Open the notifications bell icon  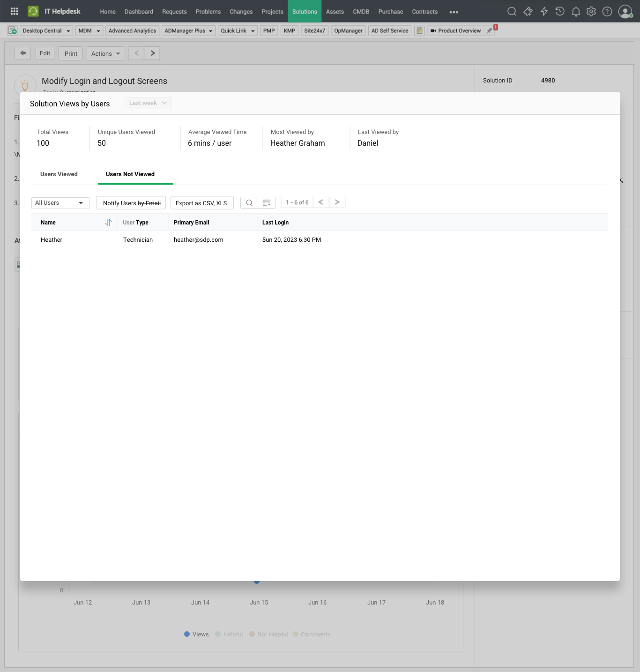[576, 12]
